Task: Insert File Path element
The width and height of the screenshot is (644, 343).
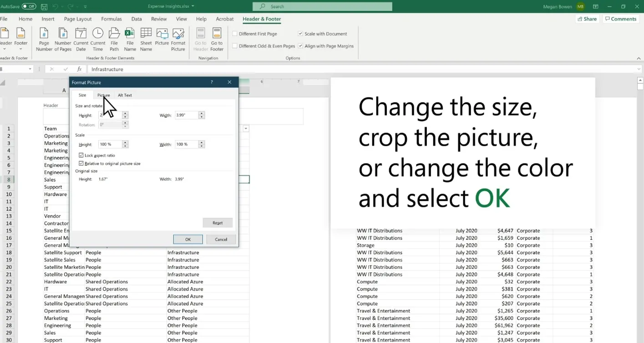Action: (x=114, y=39)
